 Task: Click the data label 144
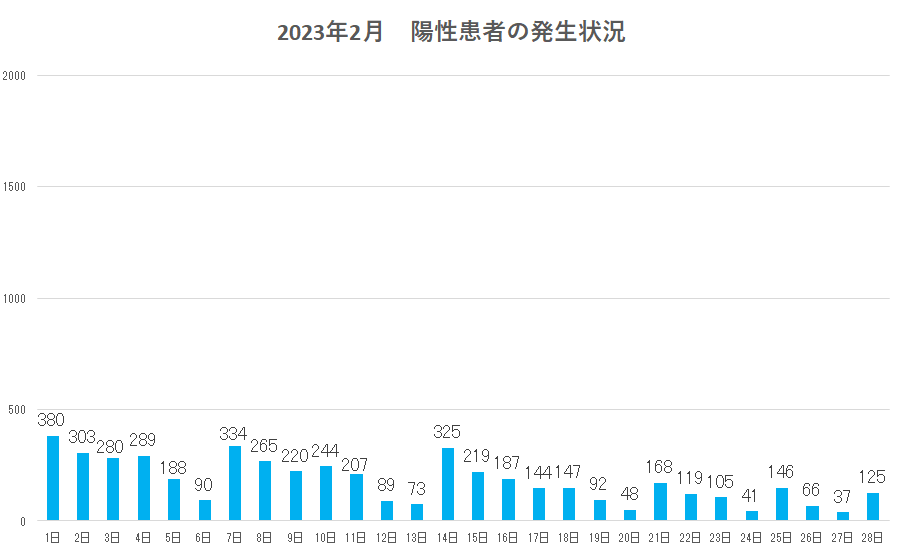coord(538,473)
